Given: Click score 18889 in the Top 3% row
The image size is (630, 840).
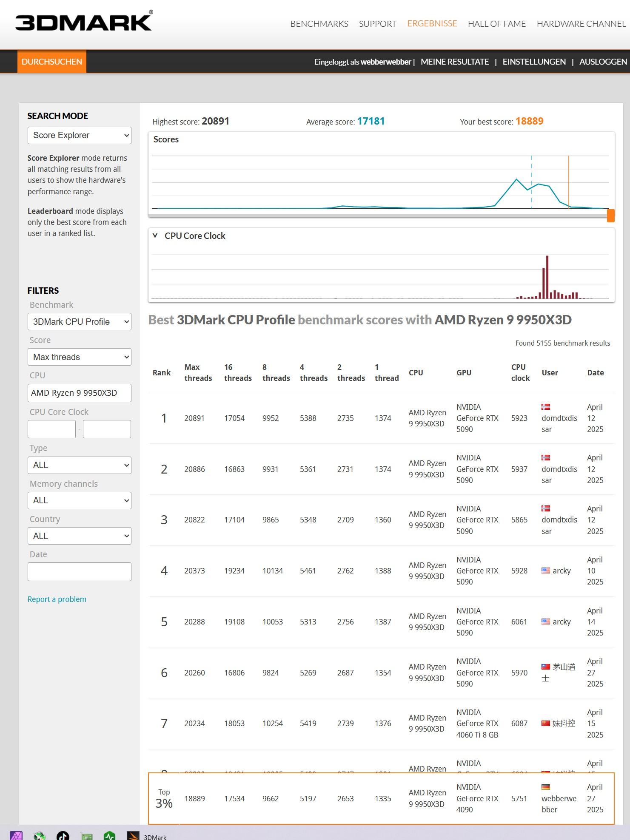Looking at the screenshot, I should click(194, 798).
